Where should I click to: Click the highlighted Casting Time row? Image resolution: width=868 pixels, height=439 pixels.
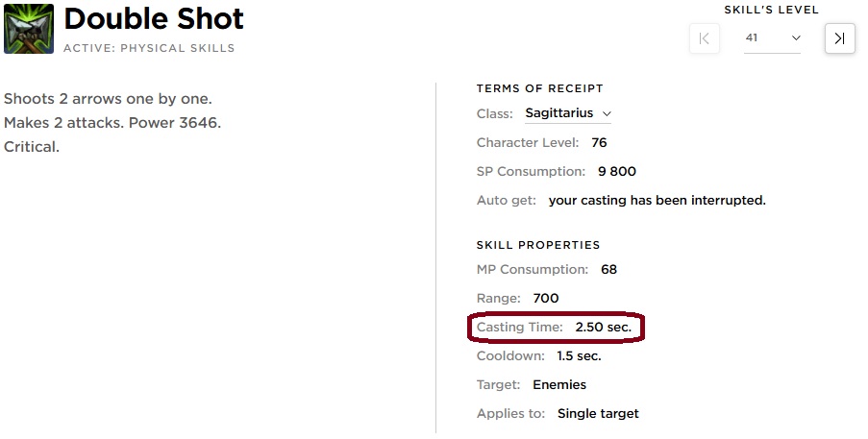pos(555,328)
